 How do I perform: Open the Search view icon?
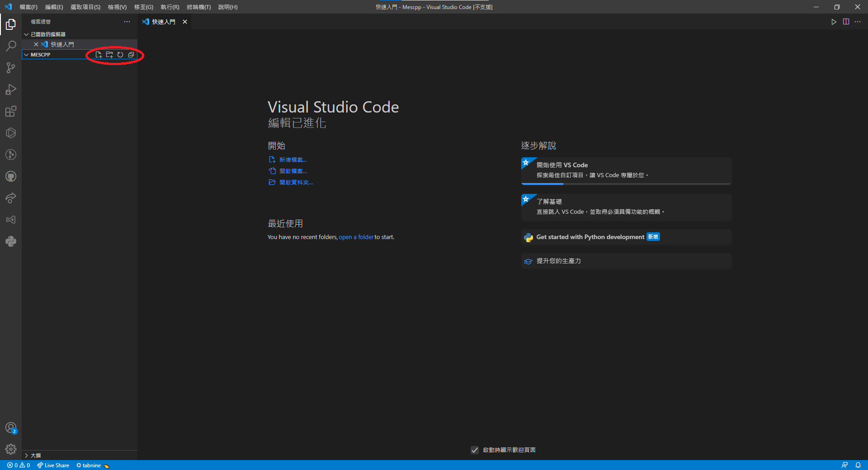pos(11,46)
